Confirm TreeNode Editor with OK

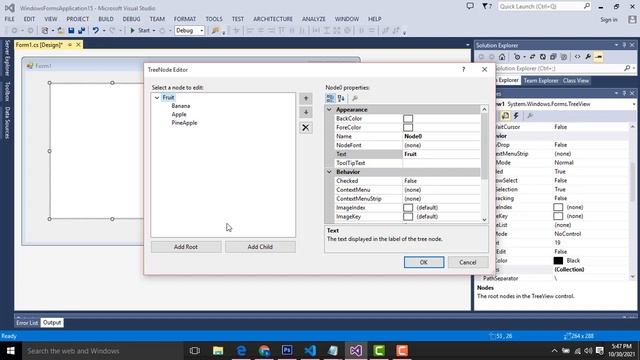(x=424, y=262)
